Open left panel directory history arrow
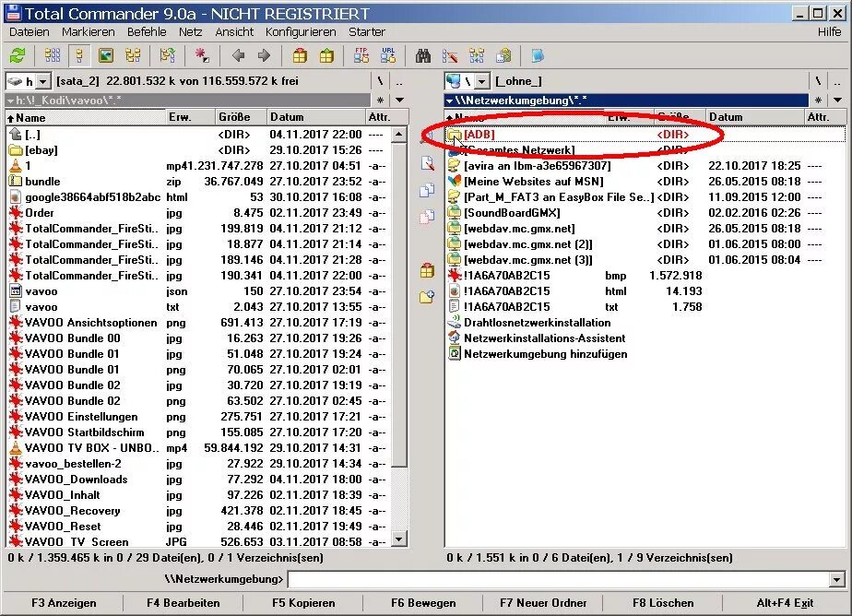852x616 pixels. coord(400,100)
